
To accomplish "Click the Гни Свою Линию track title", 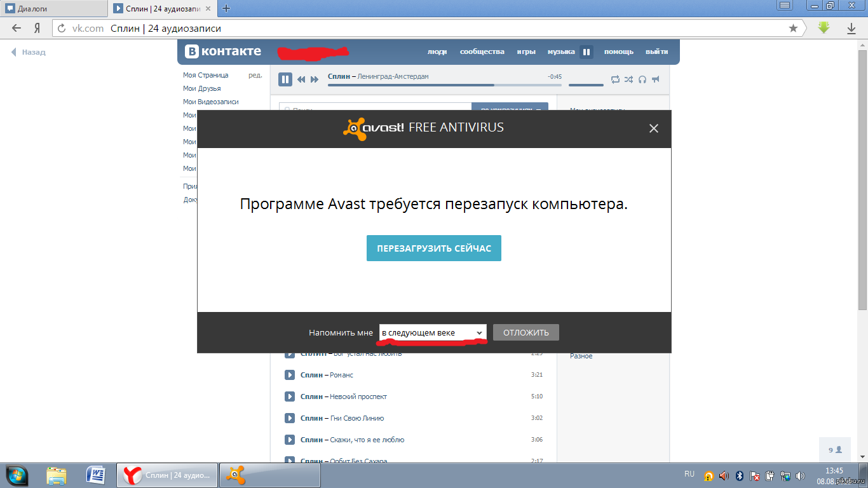I will click(x=357, y=418).
